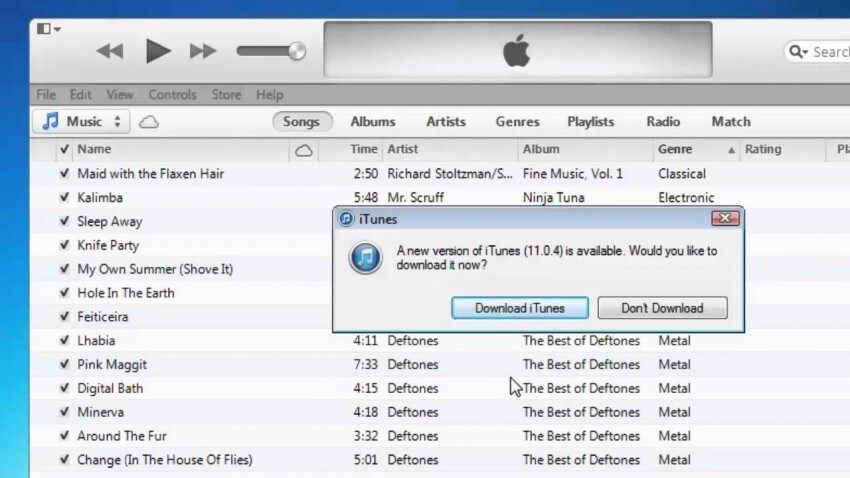Click the 7:33 time of Pink Maggit
This screenshot has height=478, width=850.
[x=365, y=364]
